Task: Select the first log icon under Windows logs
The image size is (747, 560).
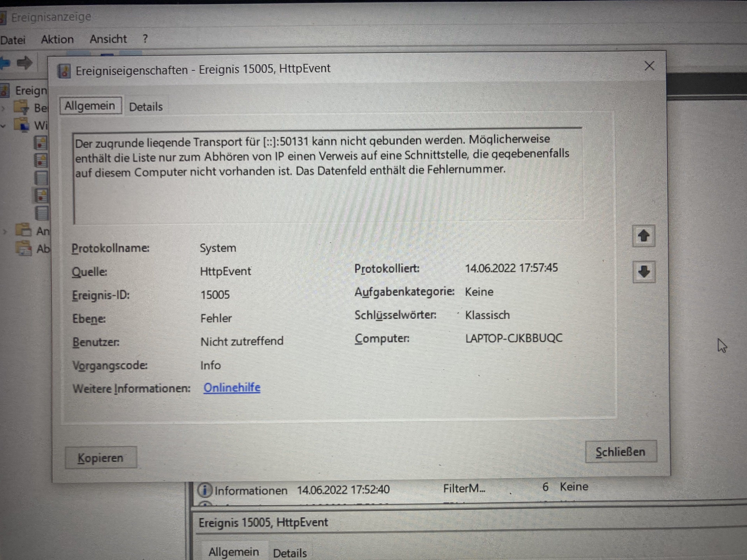Action: (41, 143)
